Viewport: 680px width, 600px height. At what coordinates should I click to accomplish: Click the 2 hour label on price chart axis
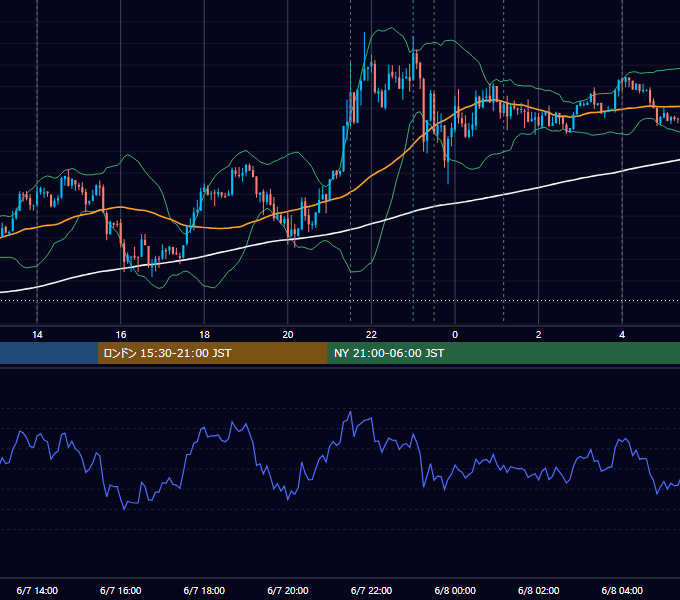point(539,335)
